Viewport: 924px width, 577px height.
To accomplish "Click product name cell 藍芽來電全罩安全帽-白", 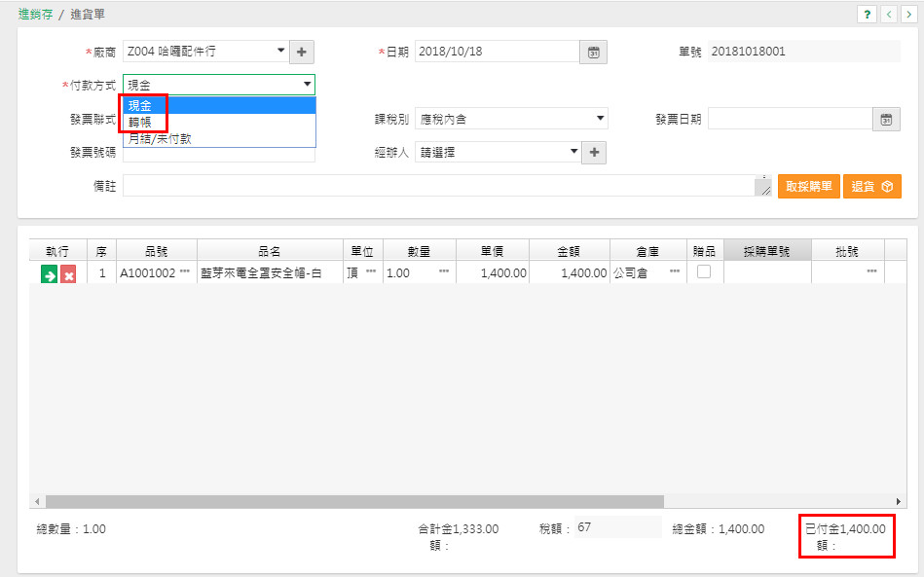I will (x=270, y=273).
